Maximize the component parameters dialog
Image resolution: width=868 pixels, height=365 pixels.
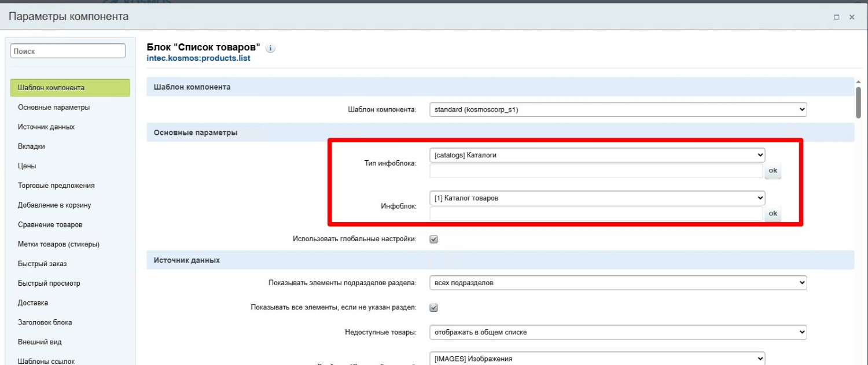coord(837,17)
